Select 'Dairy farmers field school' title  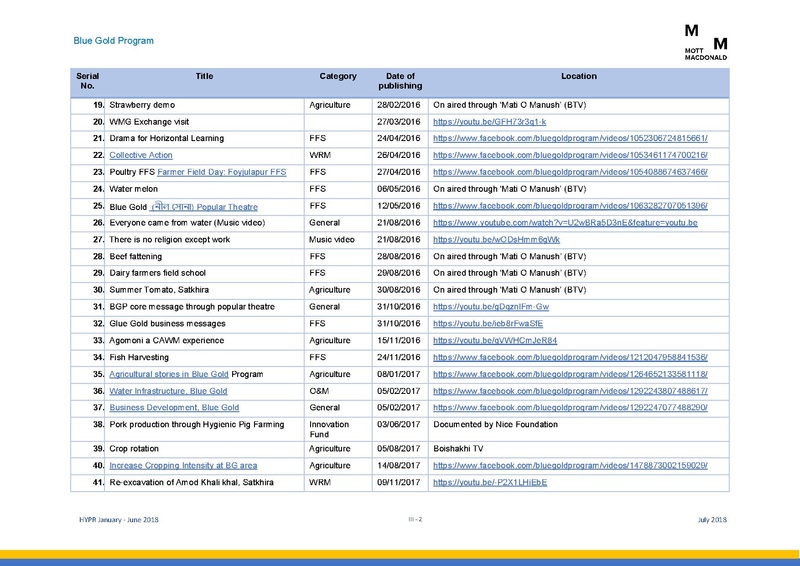pos(157,273)
